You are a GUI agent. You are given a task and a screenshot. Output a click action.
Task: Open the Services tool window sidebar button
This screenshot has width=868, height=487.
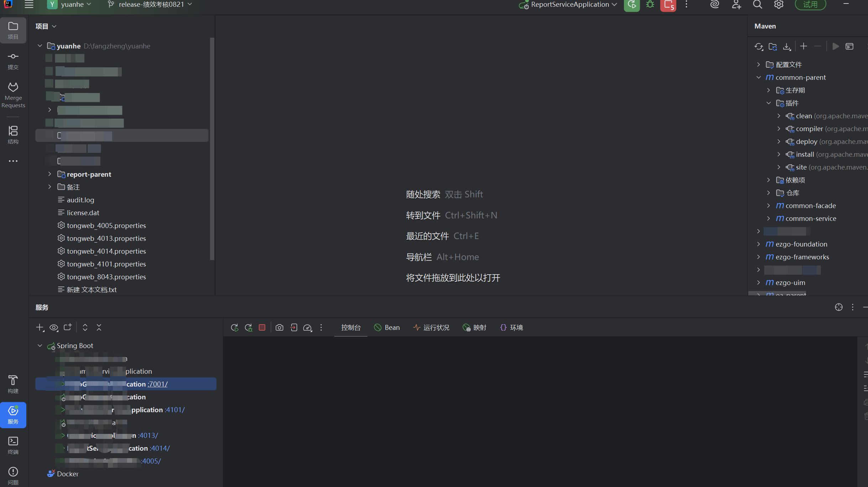tap(13, 415)
